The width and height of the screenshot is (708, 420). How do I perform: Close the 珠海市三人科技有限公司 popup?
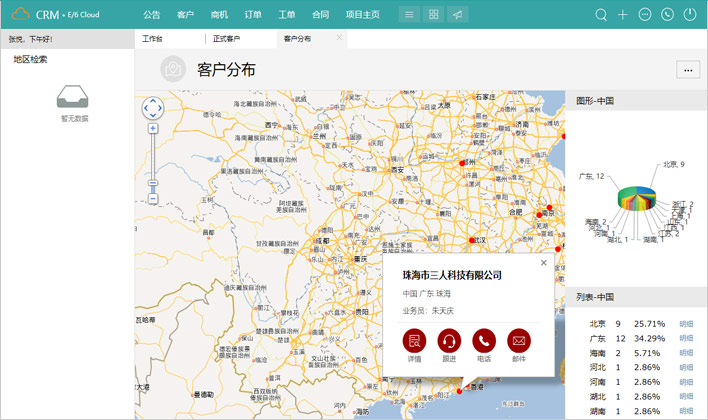click(544, 263)
